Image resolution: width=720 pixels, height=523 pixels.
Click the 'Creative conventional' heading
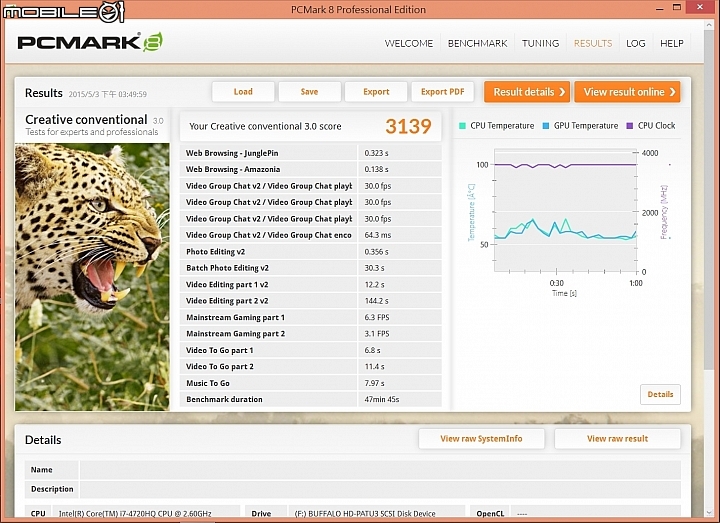pyautogui.click(x=86, y=119)
